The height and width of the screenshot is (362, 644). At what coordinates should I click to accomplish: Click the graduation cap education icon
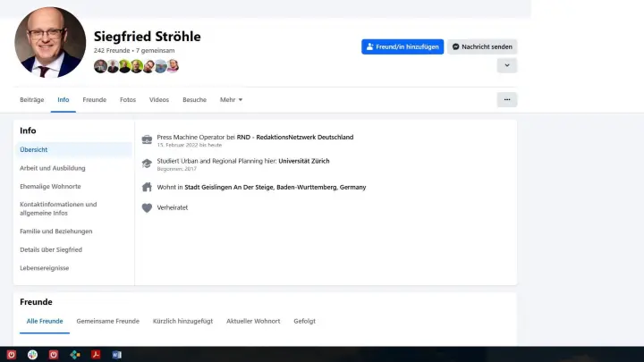tap(147, 164)
